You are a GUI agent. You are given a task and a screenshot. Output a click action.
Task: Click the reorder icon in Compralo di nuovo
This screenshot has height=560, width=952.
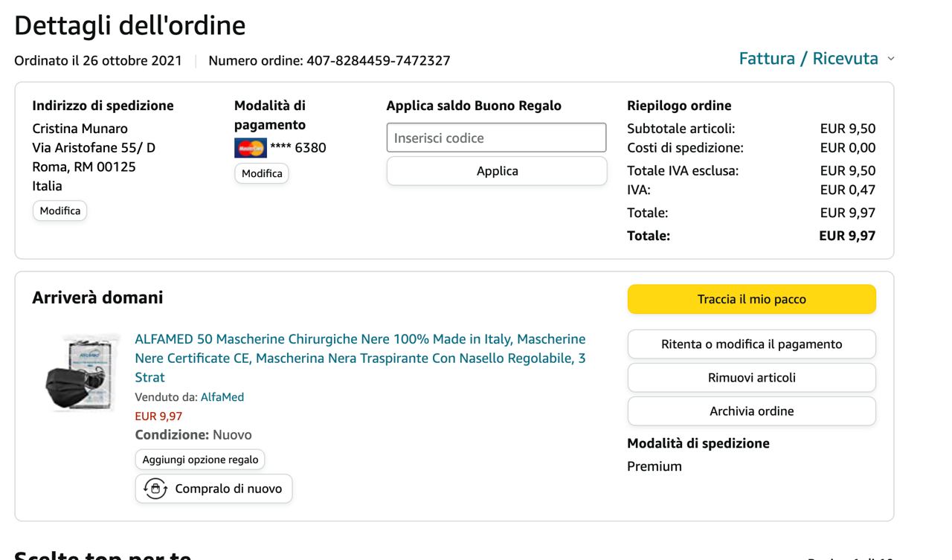click(x=155, y=489)
